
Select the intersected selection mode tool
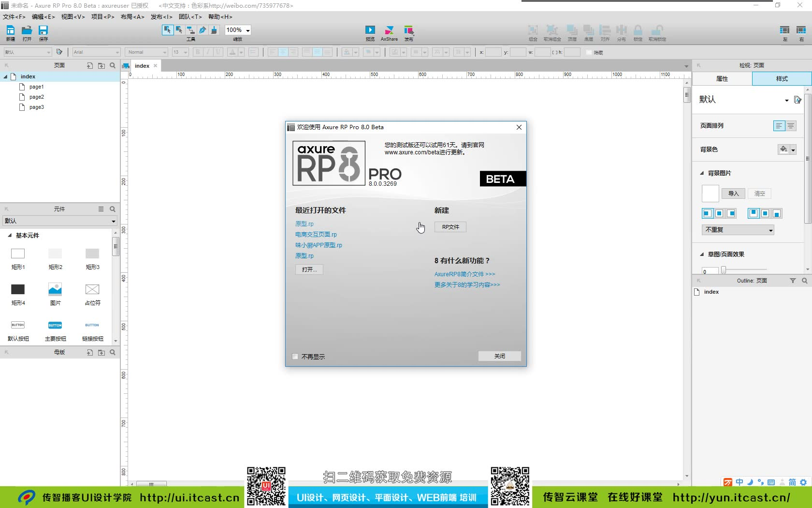point(167,30)
